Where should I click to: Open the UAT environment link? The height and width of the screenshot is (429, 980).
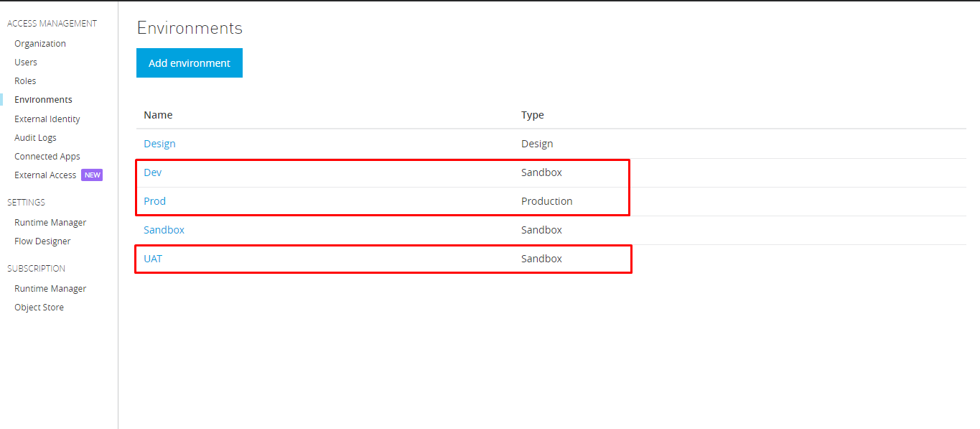(x=153, y=259)
